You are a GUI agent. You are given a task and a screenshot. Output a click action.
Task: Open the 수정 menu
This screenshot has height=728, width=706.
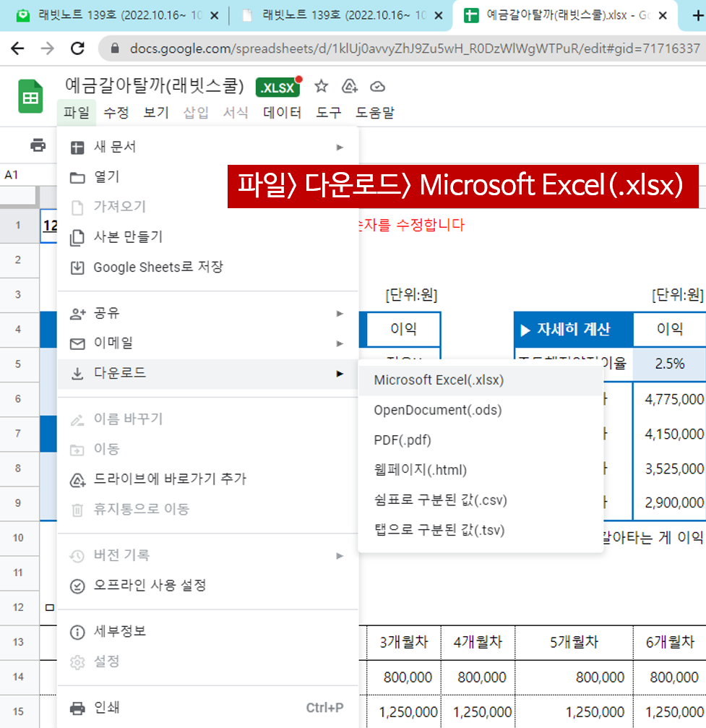tap(116, 112)
